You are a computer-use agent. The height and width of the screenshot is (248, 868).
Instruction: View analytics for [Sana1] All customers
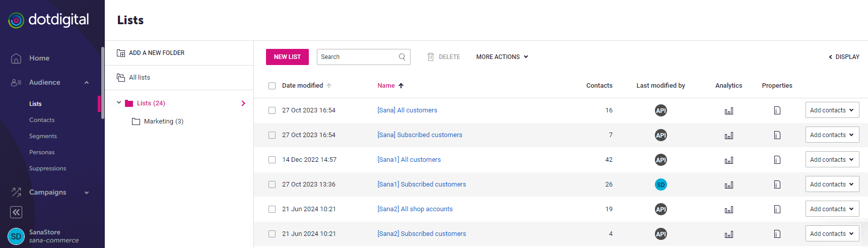pyautogui.click(x=729, y=160)
